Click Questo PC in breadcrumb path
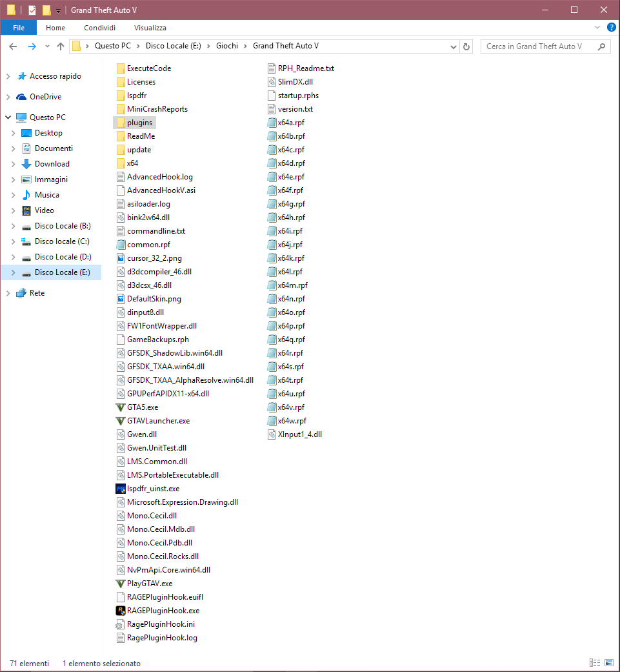 [113, 46]
